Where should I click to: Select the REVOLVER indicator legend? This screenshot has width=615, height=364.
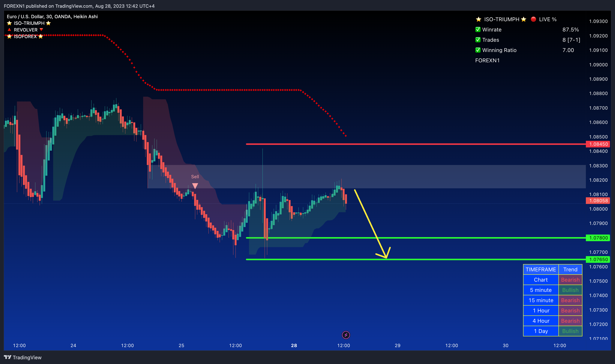coord(25,30)
